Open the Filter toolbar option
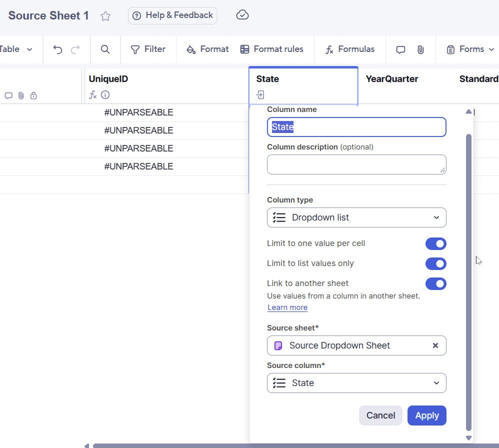499x448 pixels. [x=148, y=49]
